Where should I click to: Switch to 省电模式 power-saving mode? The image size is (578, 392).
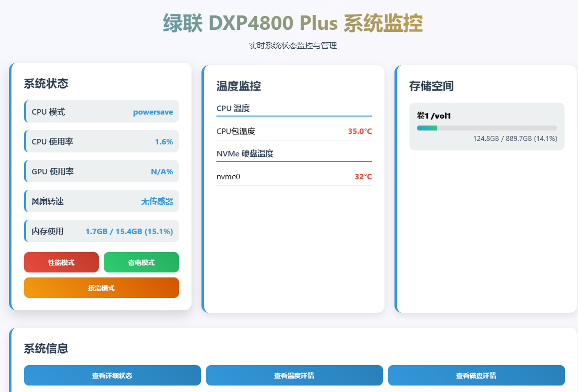point(141,262)
